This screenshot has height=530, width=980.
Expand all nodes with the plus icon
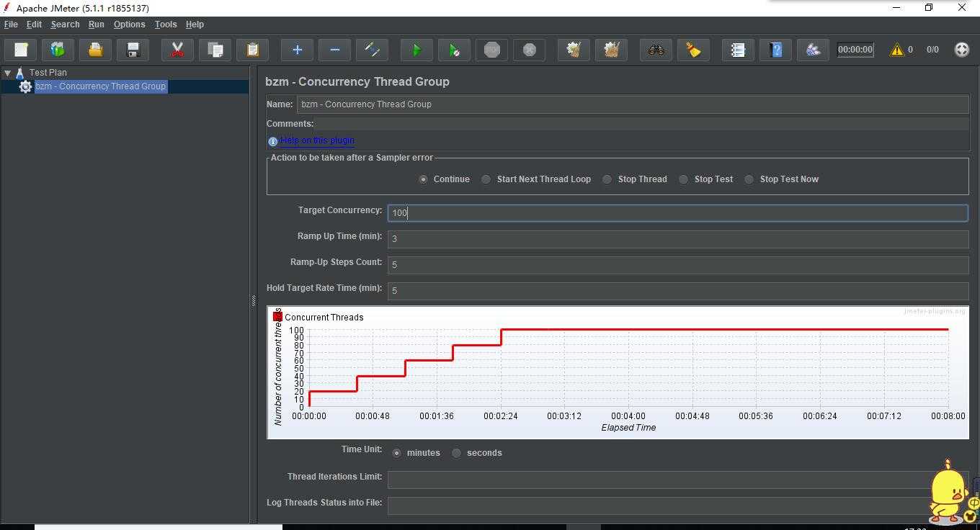pyautogui.click(x=297, y=50)
